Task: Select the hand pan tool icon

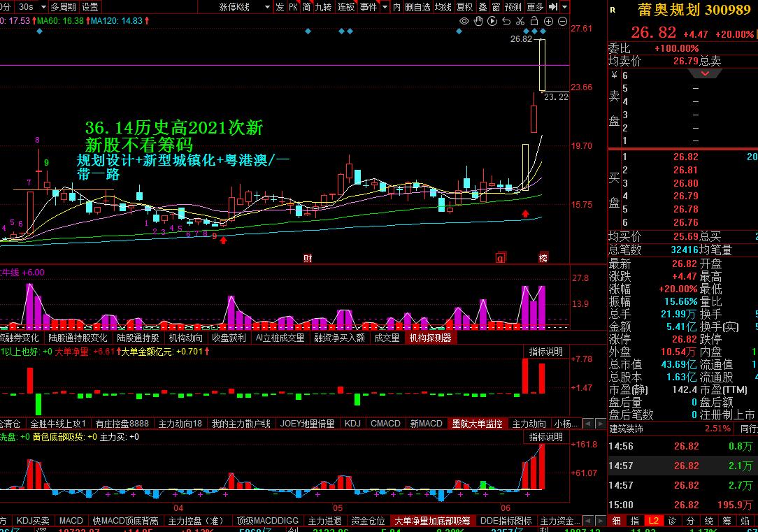Action: (478, 21)
